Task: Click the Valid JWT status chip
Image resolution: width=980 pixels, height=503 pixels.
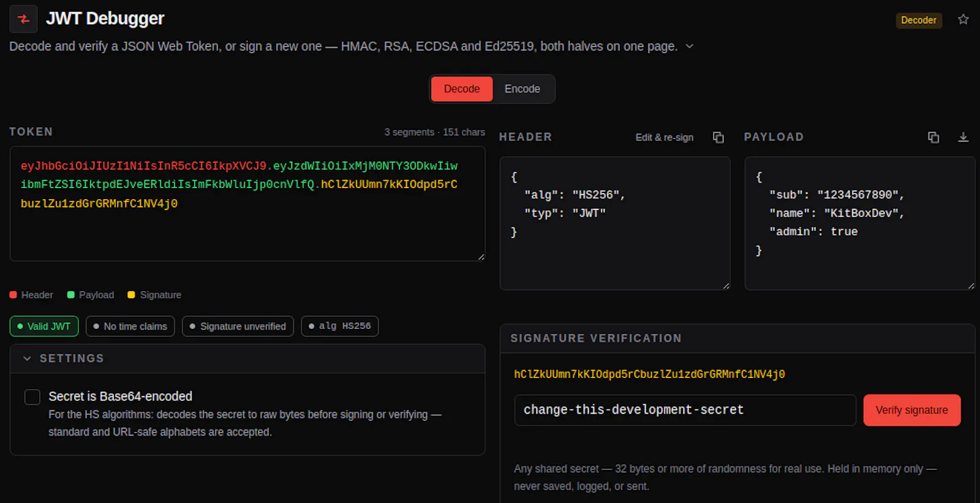Action: click(44, 326)
